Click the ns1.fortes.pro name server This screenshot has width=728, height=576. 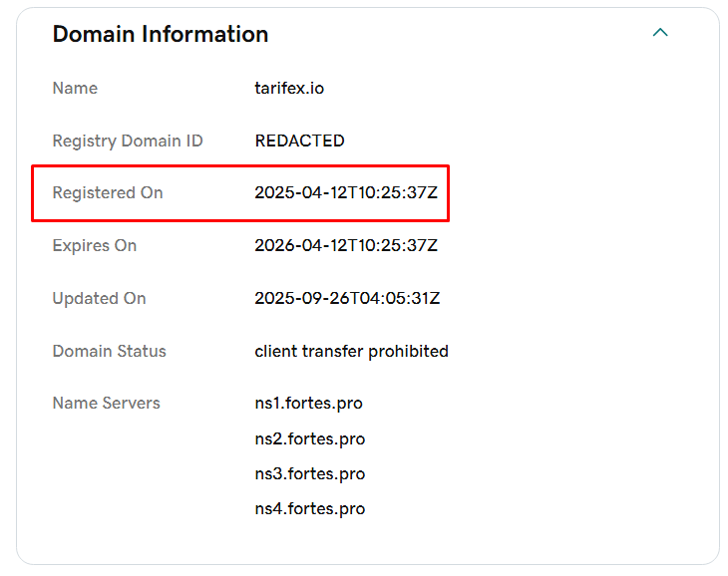pos(309,404)
